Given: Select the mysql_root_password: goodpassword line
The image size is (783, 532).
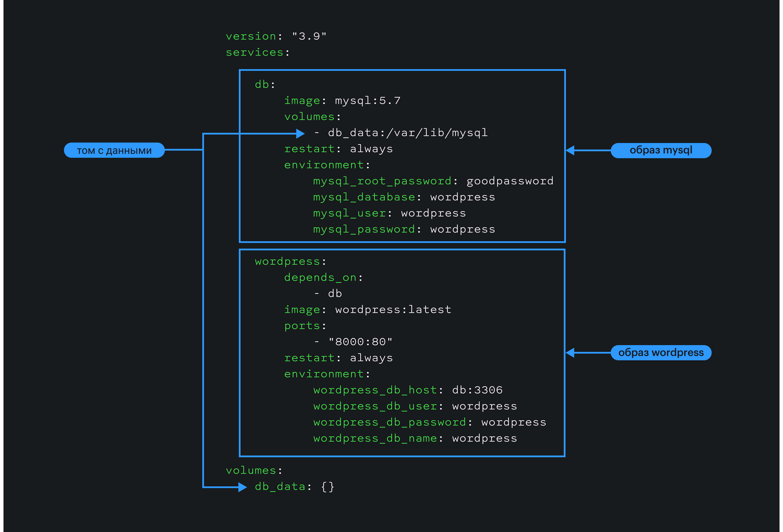Looking at the screenshot, I should 433,181.
